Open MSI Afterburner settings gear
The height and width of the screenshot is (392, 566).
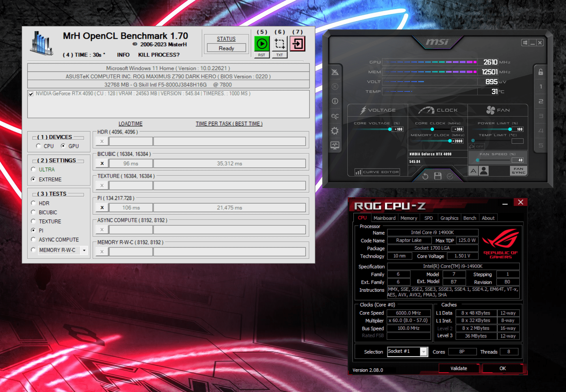[335, 131]
